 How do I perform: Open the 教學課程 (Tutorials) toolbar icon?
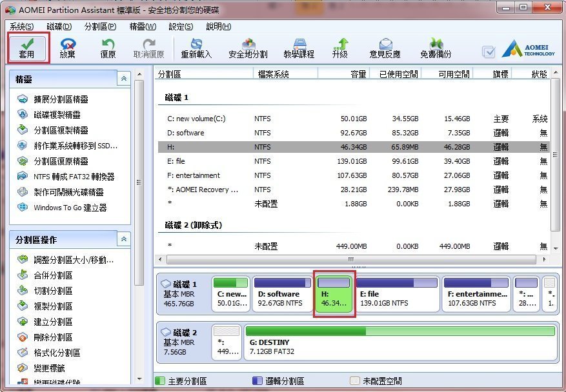click(299, 48)
